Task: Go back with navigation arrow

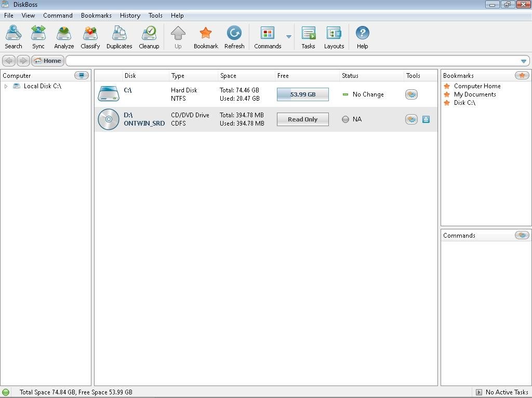Action: pyautogui.click(x=9, y=61)
